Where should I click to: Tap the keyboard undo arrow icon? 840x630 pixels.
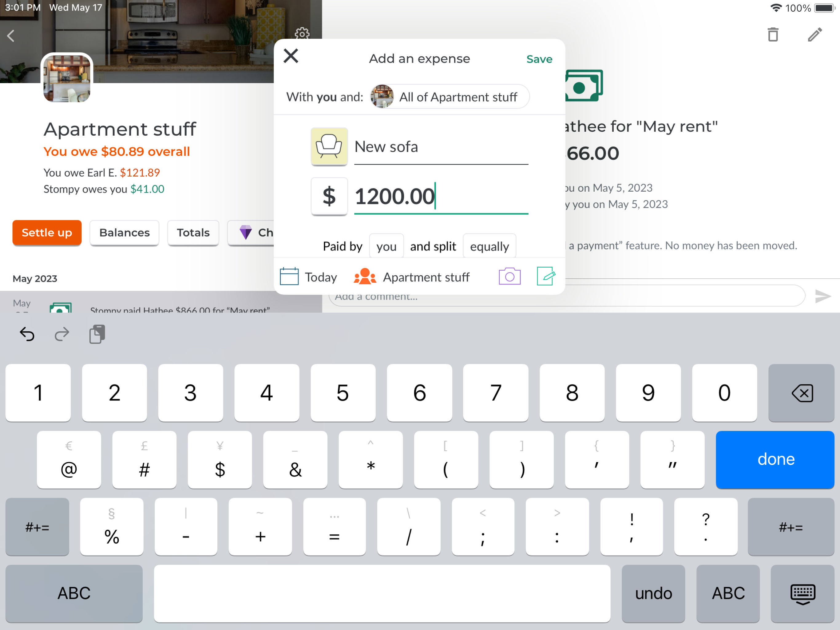click(27, 334)
